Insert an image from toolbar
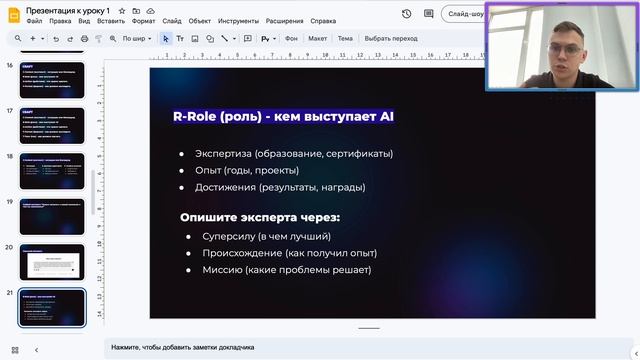The width and height of the screenshot is (640, 360). 195,39
